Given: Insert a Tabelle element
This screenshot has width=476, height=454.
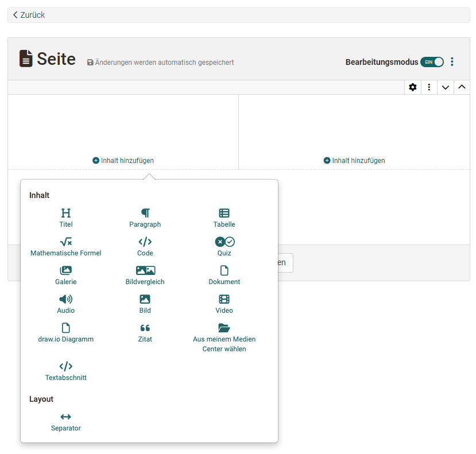Looking at the screenshot, I should coord(224,218).
